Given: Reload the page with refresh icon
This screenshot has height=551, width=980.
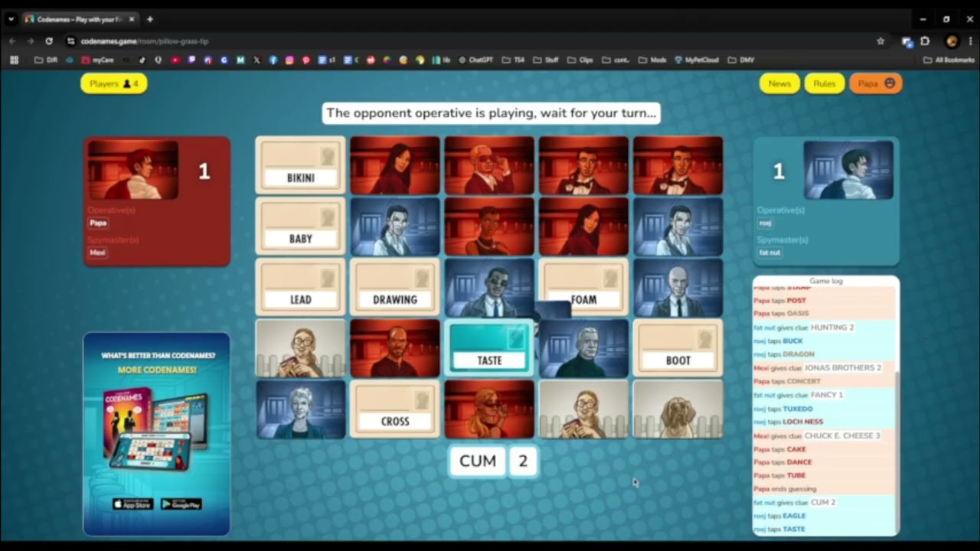Looking at the screenshot, I should [49, 41].
